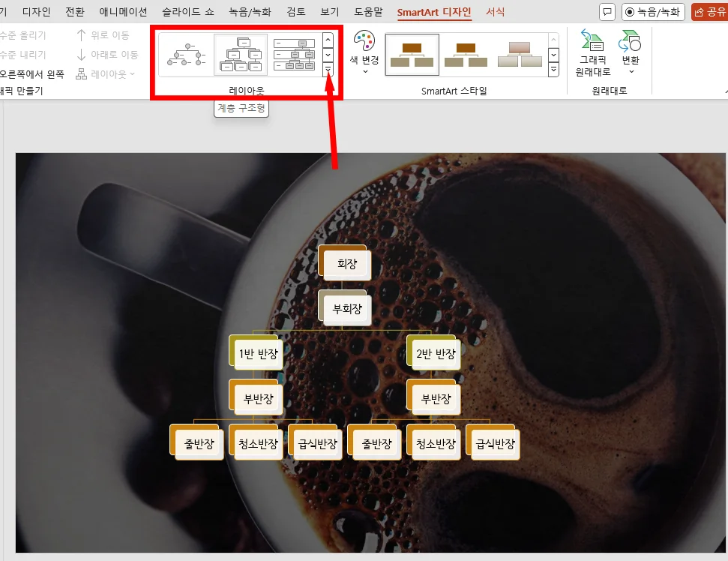Open comments speech bubble button
728x561 pixels.
pos(607,12)
